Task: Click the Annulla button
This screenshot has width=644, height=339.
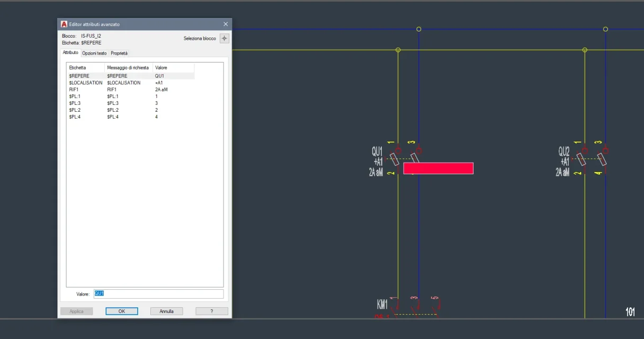Action: (167, 311)
